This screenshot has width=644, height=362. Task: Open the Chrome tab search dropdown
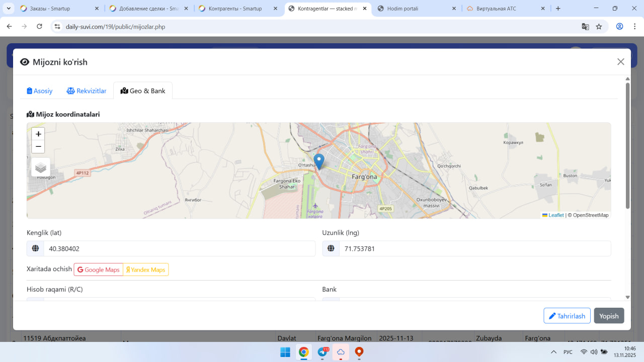[9, 9]
